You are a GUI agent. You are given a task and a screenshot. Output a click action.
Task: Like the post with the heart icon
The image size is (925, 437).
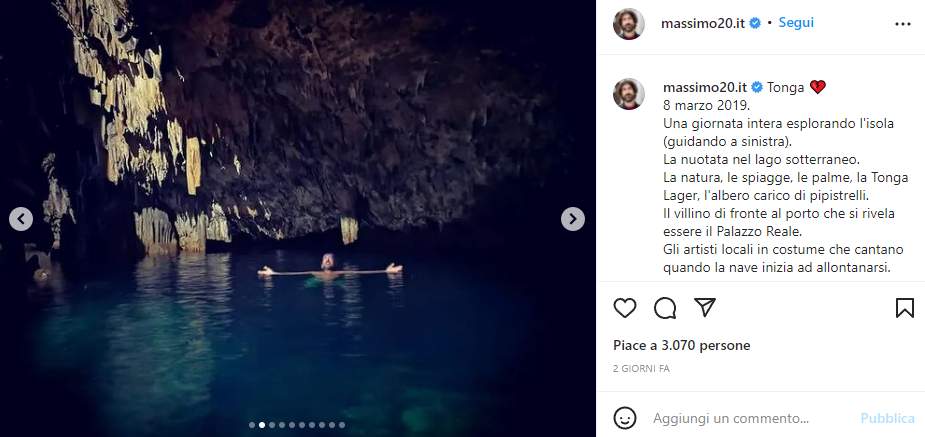(x=625, y=308)
